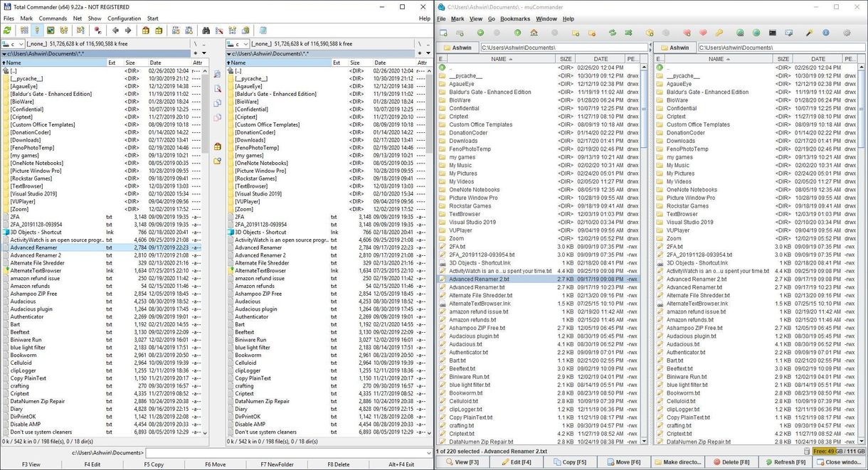Screen dimensions: 868x470
Task: Click Total Commander binoculars search icon
Action: coord(206,31)
